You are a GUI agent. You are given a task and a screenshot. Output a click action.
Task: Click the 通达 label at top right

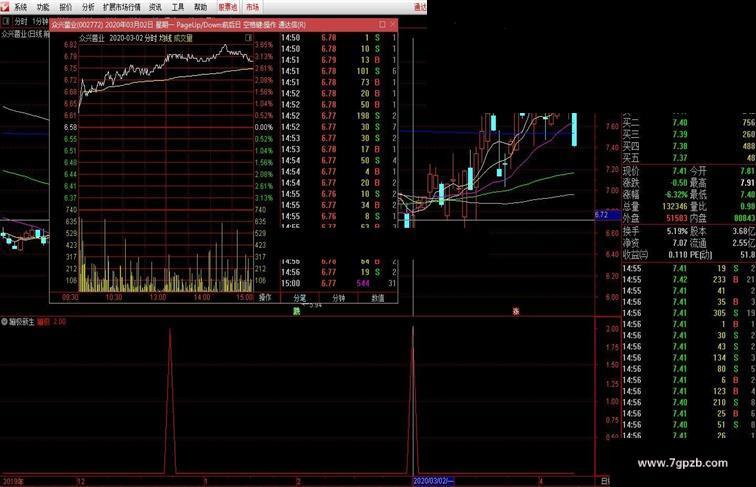click(x=420, y=7)
